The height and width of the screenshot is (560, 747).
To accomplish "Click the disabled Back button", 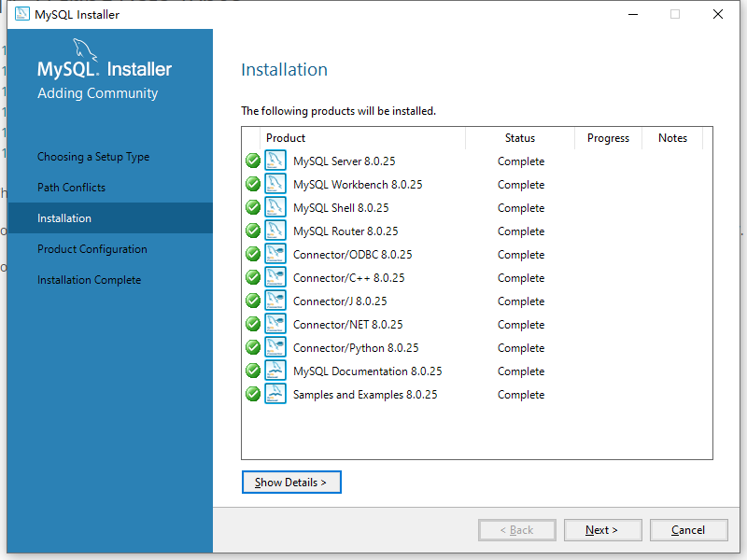I will tap(517, 530).
